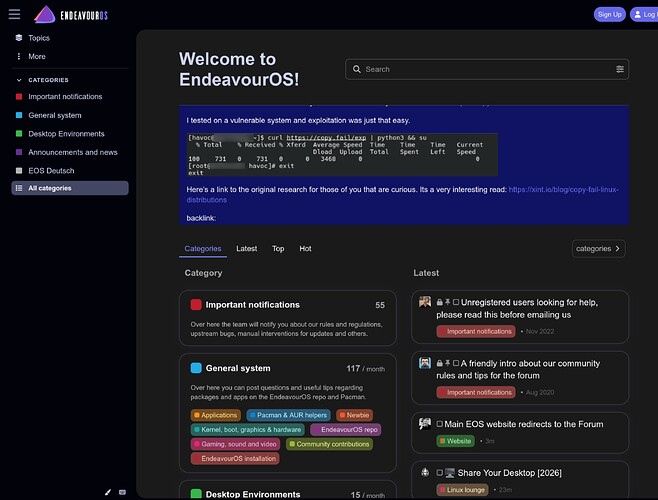The height and width of the screenshot is (500, 658).
Task: Click the 117 / month count
Action: (366, 369)
